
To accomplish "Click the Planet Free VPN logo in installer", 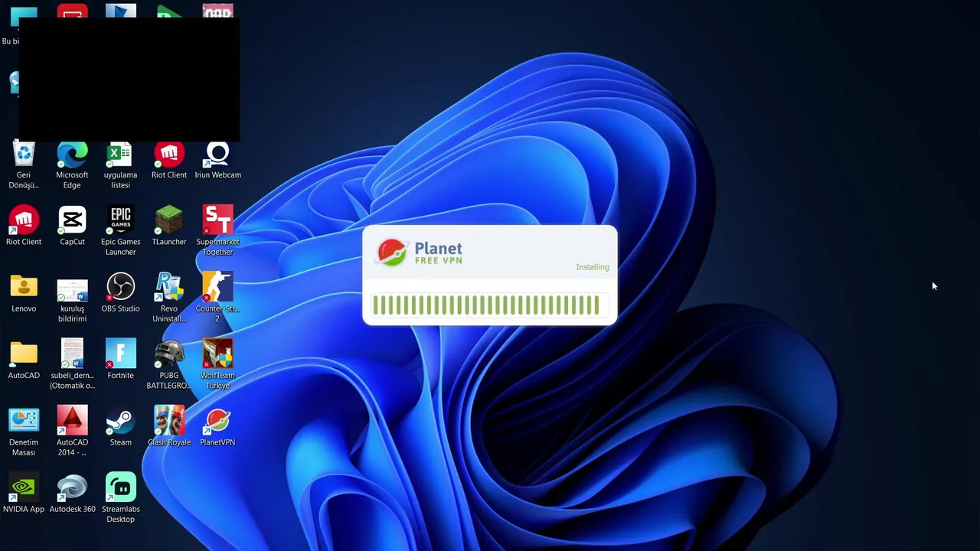I will pos(420,253).
